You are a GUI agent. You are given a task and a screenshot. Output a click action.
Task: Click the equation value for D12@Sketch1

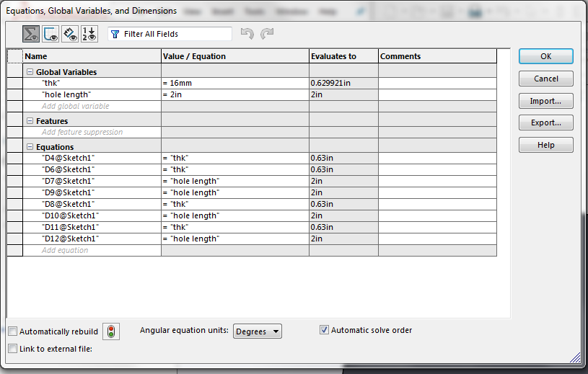click(235, 239)
